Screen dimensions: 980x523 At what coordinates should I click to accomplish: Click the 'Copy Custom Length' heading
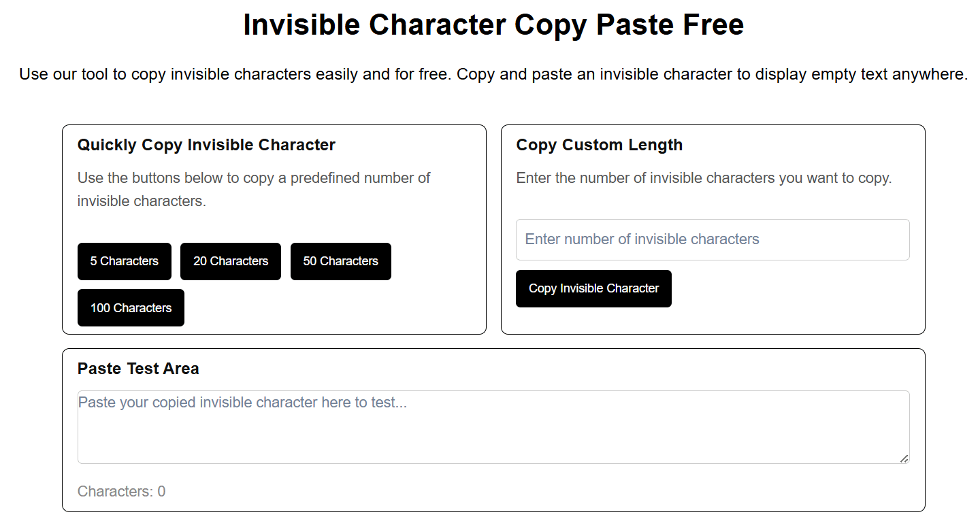(x=600, y=145)
